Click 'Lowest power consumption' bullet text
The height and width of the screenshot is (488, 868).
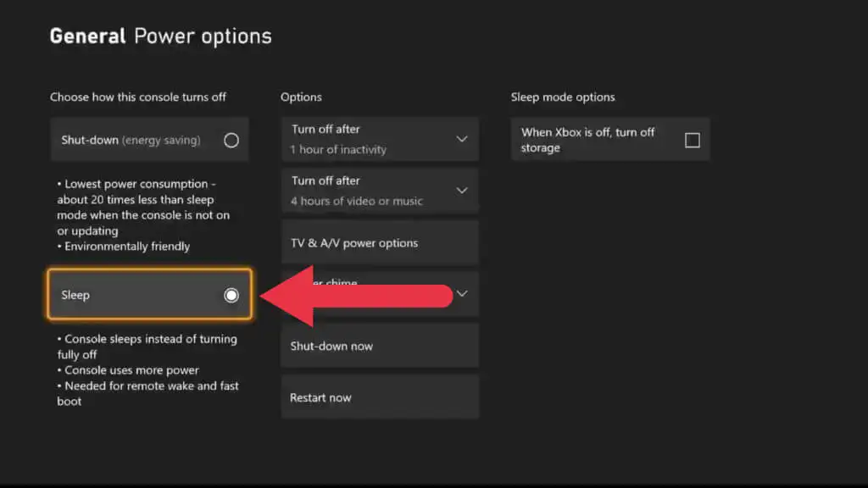(x=142, y=207)
